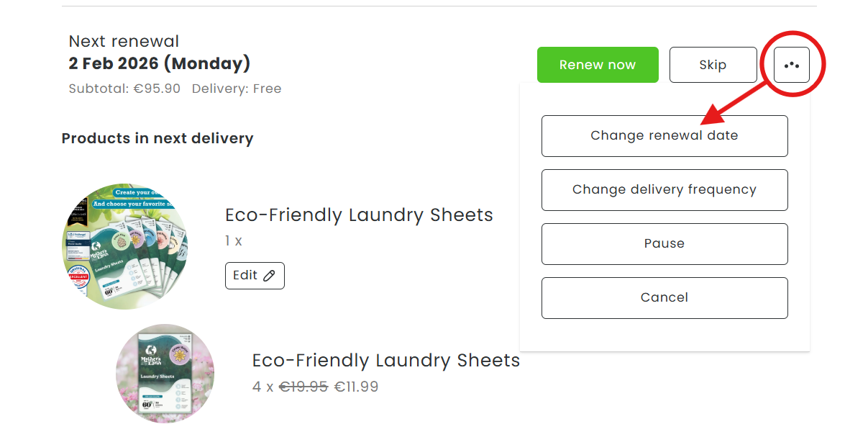The width and height of the screenshot is (868, 437).
Task: Click the single laundry sheets pack image
Action: pos(165,373)
